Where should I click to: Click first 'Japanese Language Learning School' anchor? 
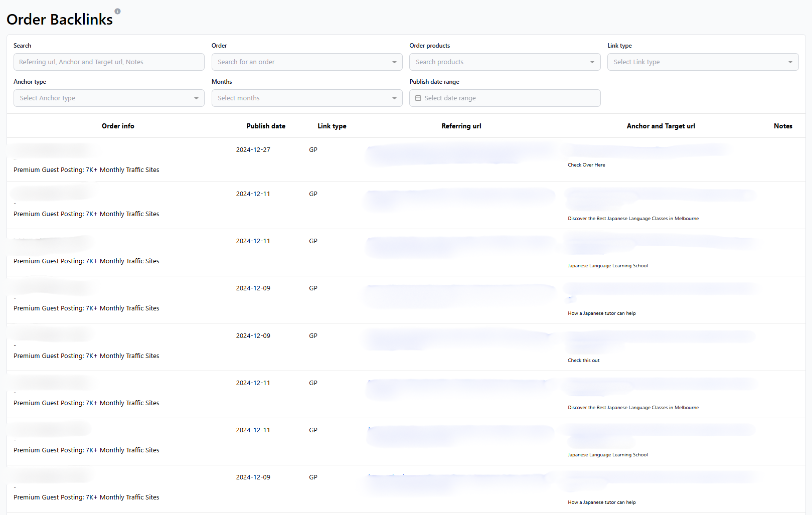click(x=607, y=266)
